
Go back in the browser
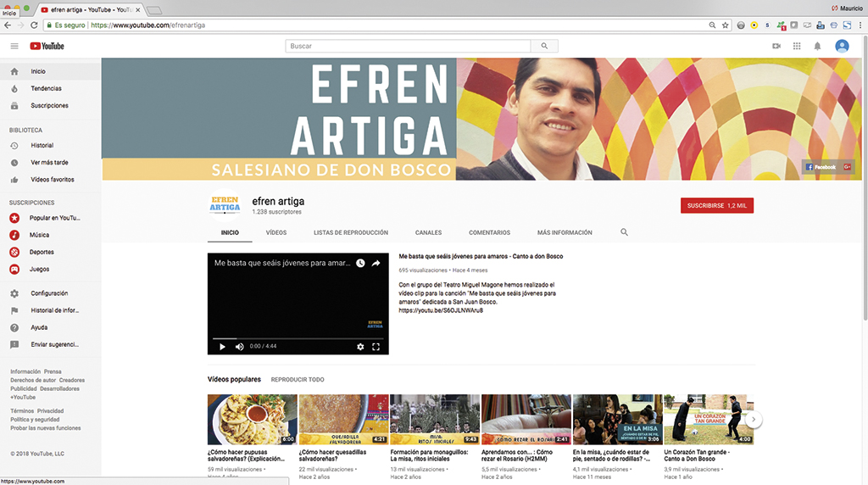[7, 25]
